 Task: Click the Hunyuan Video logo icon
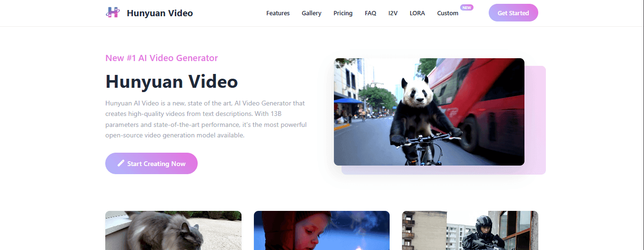pyautogui.click(x=113, y=13)
